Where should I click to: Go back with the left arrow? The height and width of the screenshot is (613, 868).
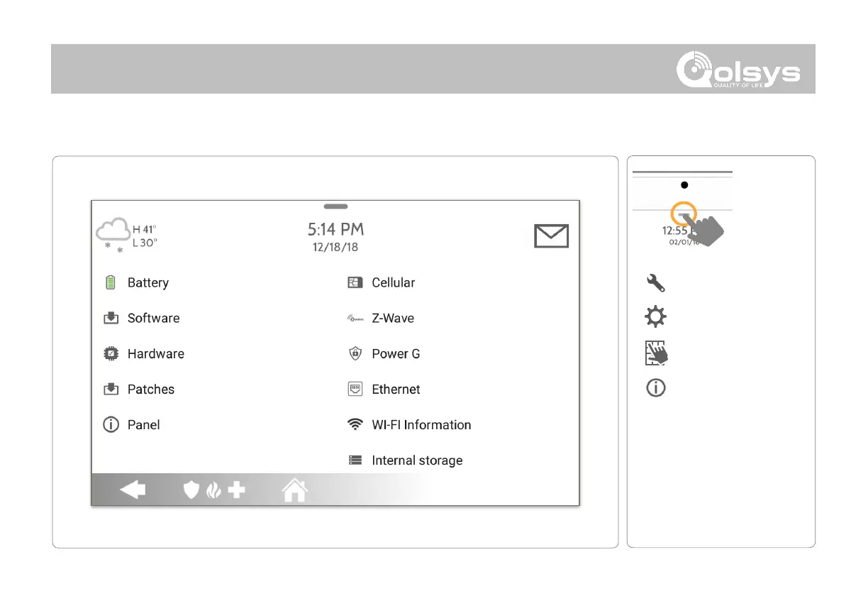click(x=133, y=490)
